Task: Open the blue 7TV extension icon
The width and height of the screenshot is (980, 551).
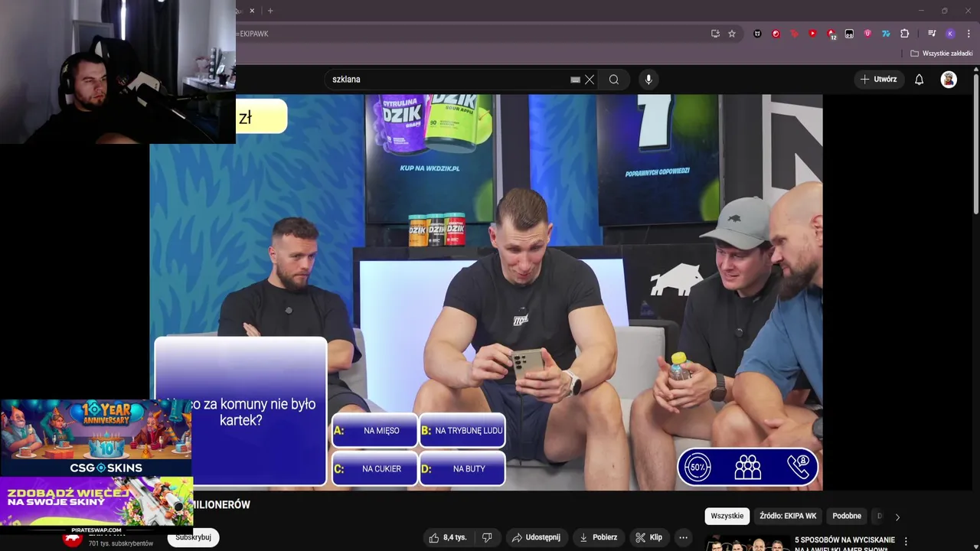Action: (886, 34)
